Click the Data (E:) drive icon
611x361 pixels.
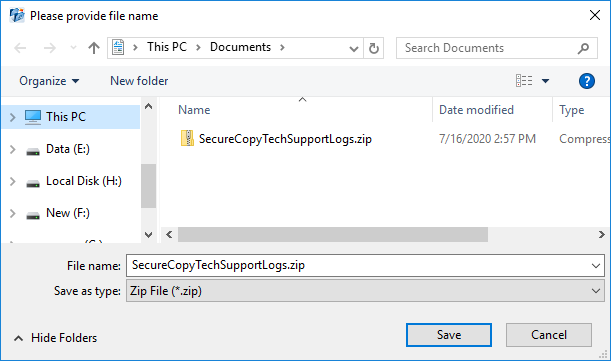pyautogui.click(x=33, y=151)
